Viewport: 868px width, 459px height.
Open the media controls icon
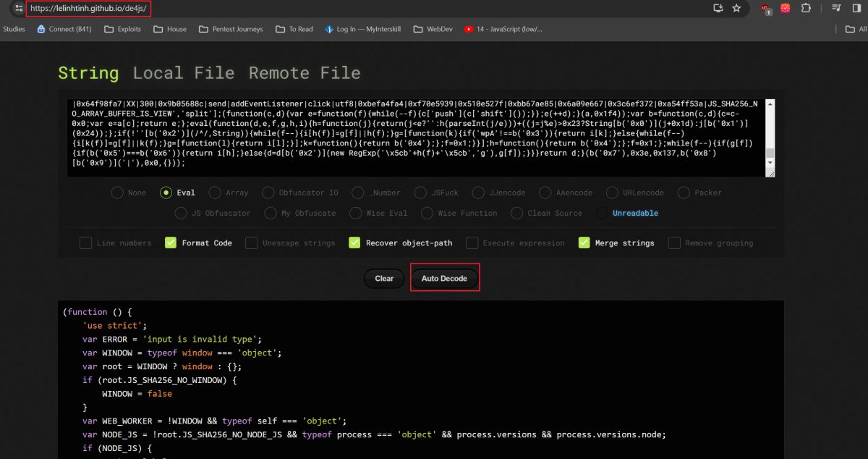click(836, 9)
